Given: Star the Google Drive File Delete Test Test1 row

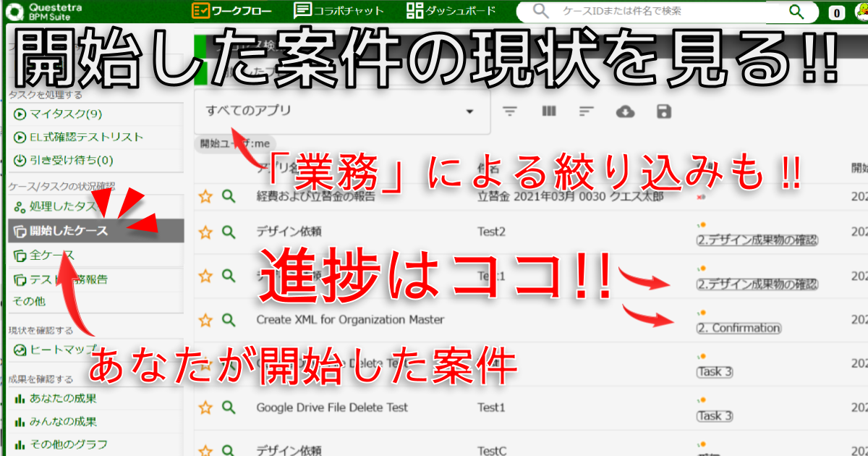Looking at the screenshot, I should click(205, 408).
